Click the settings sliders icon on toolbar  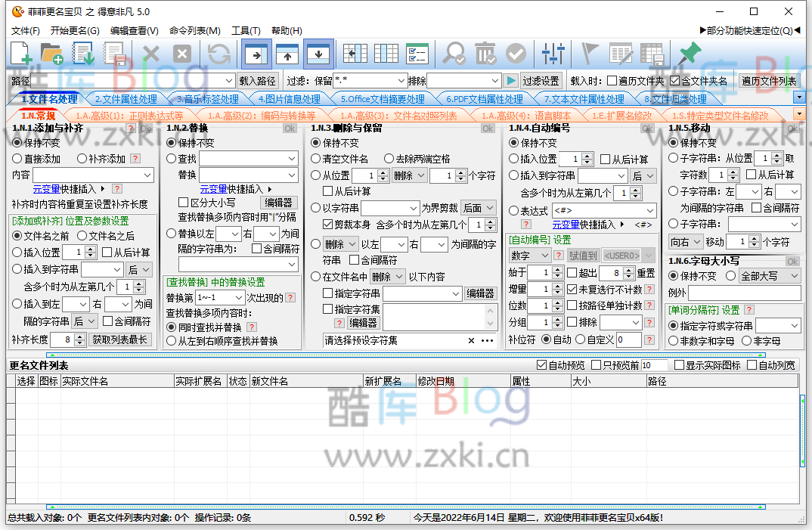pyautogui.click(x=553, y=53)
